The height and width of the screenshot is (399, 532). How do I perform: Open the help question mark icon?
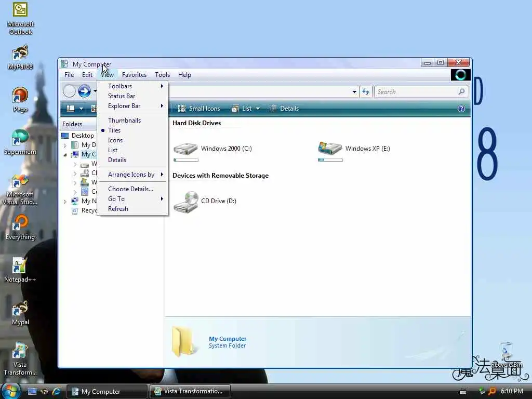pos(461,109)
